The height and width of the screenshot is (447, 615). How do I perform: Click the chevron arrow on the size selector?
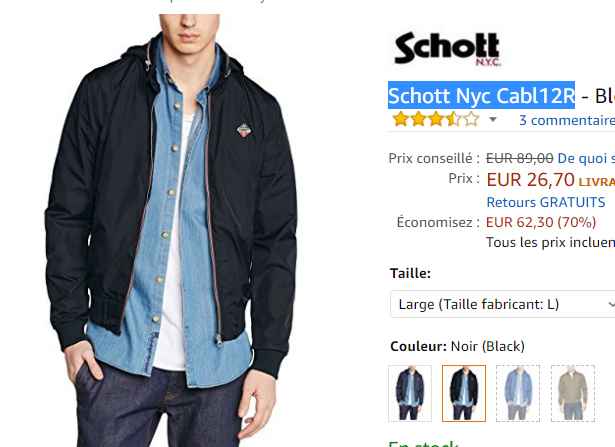(x=611, y=304)
